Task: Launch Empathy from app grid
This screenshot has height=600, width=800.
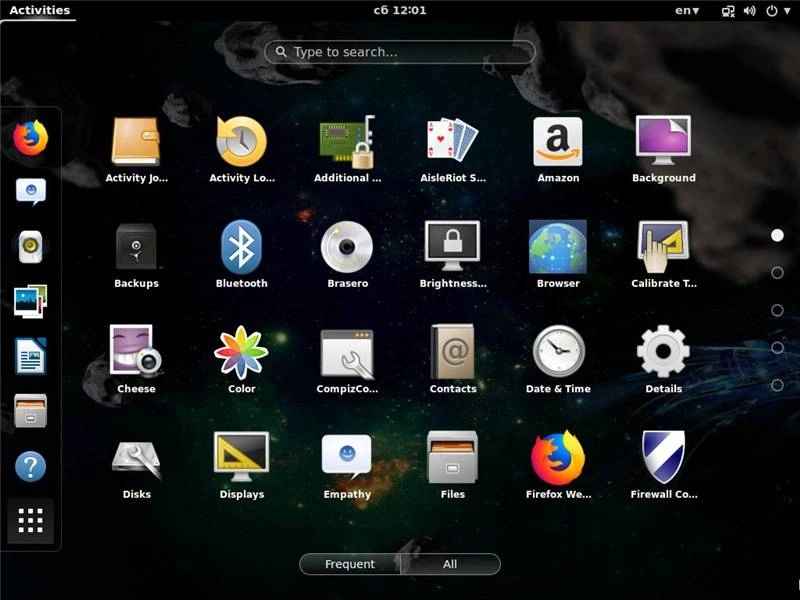Action: [x=347, y=465]
